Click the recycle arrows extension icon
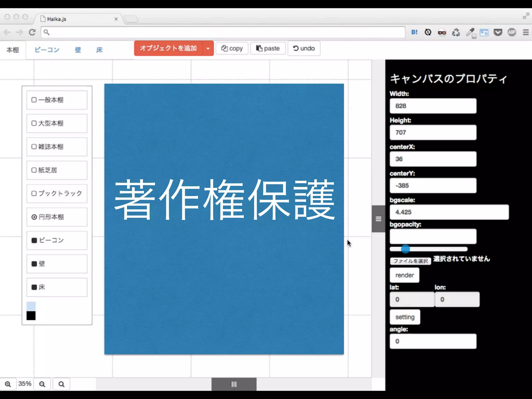The height and width of the screenshot is (399, 532). coord(456,32)
